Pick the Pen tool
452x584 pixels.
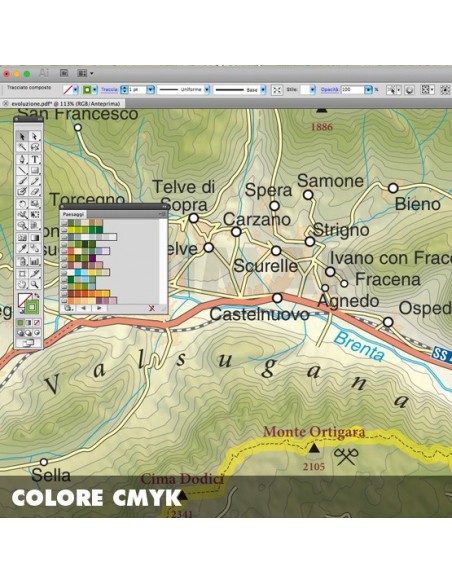coord(22,159)
